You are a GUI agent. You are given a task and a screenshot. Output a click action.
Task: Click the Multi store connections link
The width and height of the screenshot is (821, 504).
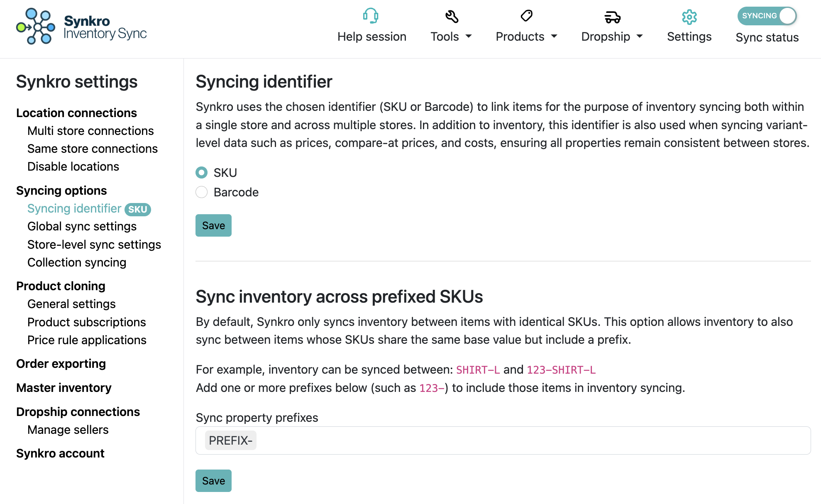(x=90, y=131)
